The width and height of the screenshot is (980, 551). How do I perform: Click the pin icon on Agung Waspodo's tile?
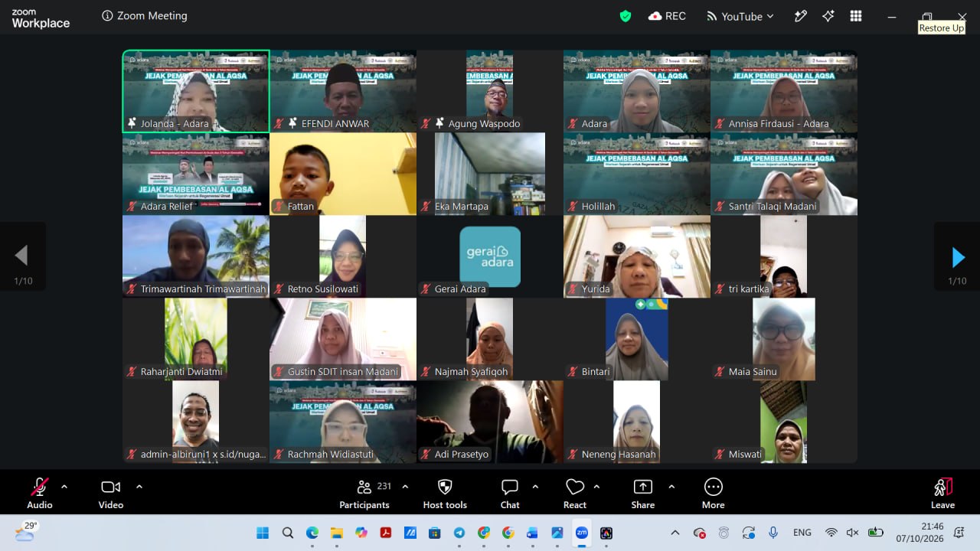(439, 123)
